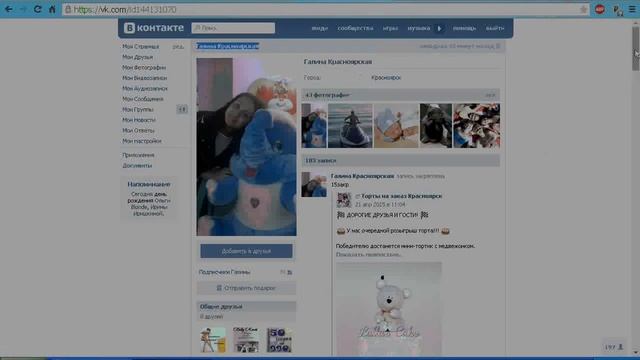The height and width of the screenshot is (360, 640).
Task: Open the third mutual friend avatar with '50'
Action: (x=279, y=340)
